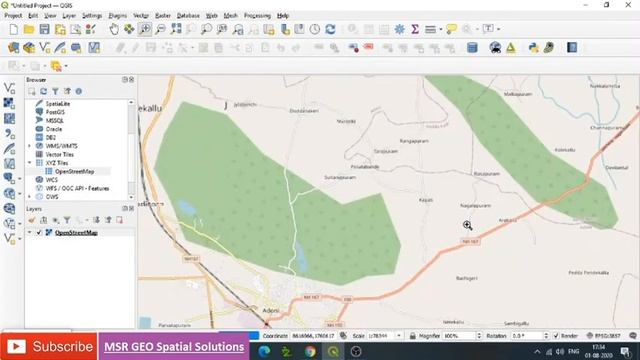Open Layer Styling panel in Layers toolbar

pyautogui.click(x=32, y=220)
